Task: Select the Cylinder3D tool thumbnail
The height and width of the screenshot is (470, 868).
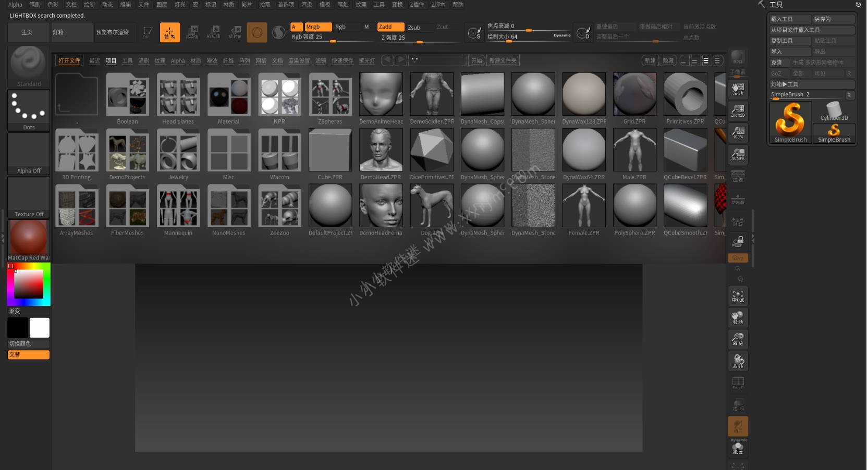Action: pos(834,112)
